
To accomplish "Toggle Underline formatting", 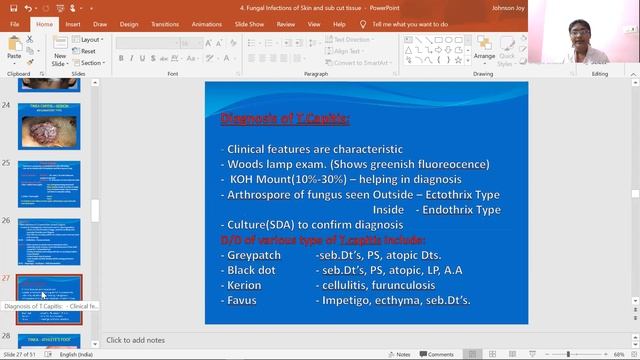I will pos(142,58).
